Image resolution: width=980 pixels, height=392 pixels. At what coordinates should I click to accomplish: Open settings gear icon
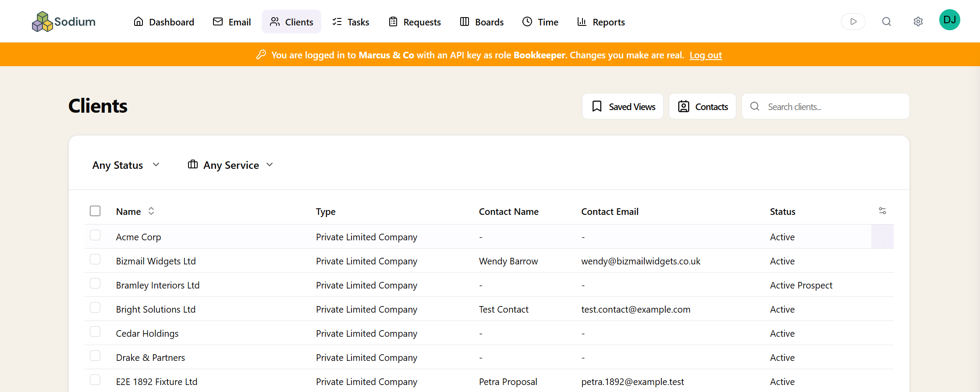tap(918, 21)
